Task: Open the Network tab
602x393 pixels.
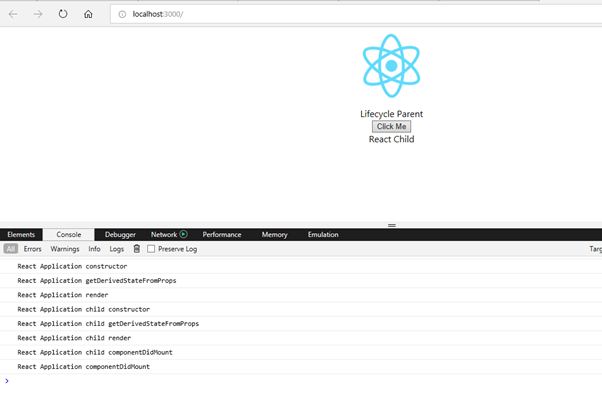Action: pyautogui.click(x=164, y=234)
